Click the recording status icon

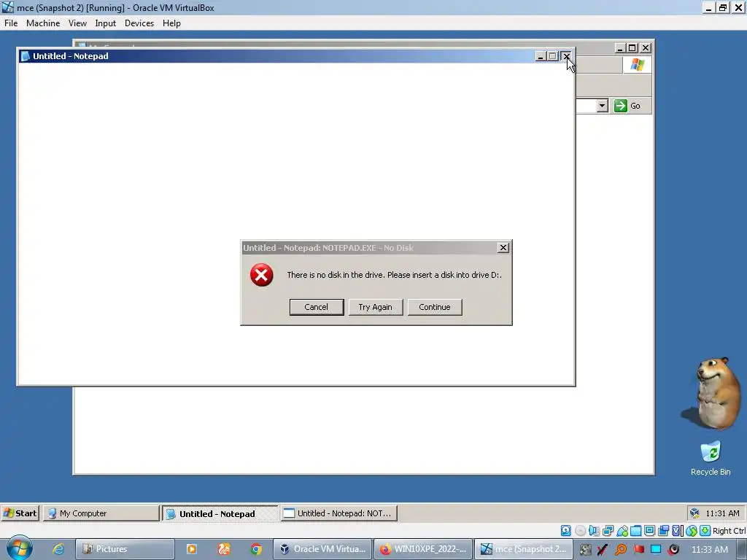click(x=663, y=531)
